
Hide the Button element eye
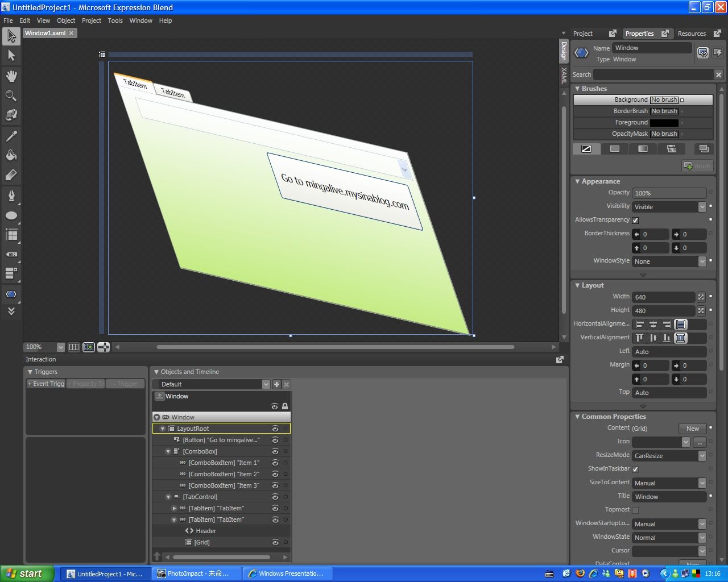click(275, 440)
